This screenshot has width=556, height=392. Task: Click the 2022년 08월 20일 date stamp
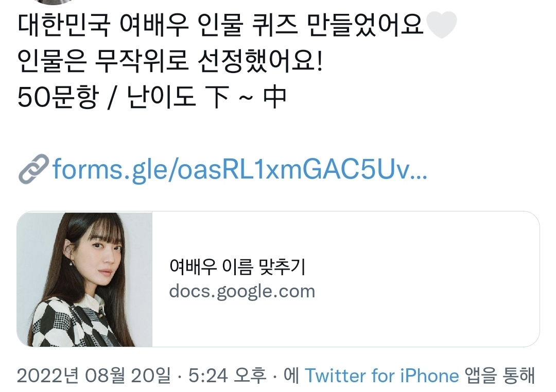click(94, 376)
